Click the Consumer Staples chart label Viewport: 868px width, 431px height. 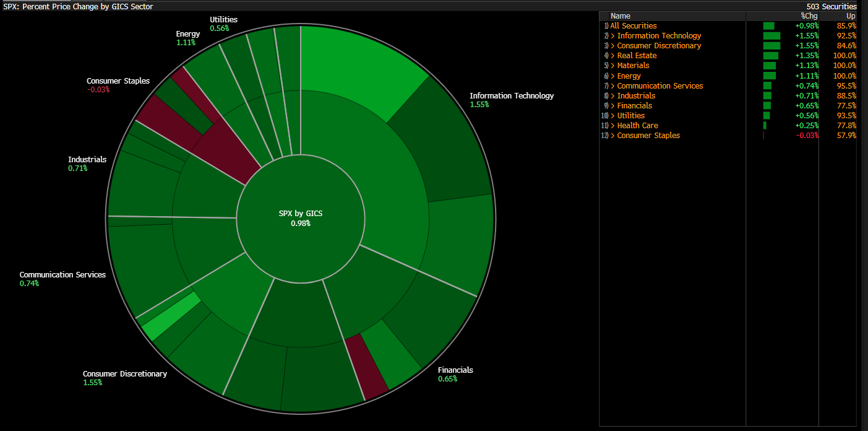[118, 81]
